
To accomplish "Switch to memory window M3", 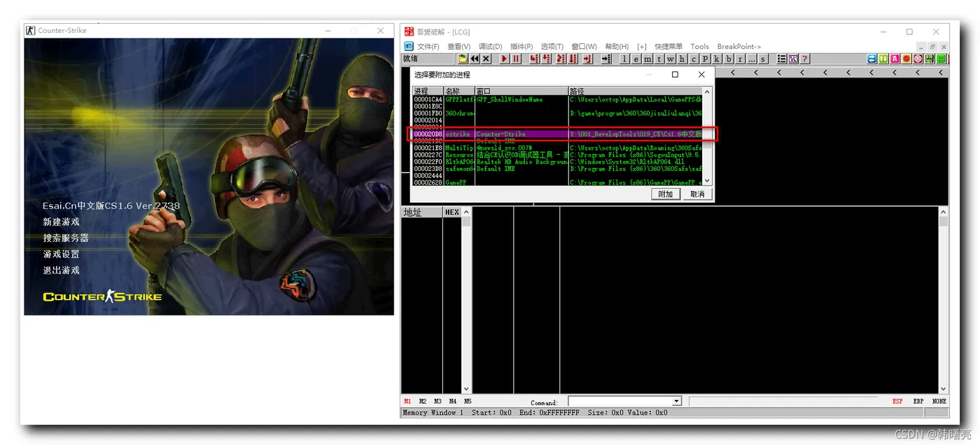I will click(x=437, y=402).
